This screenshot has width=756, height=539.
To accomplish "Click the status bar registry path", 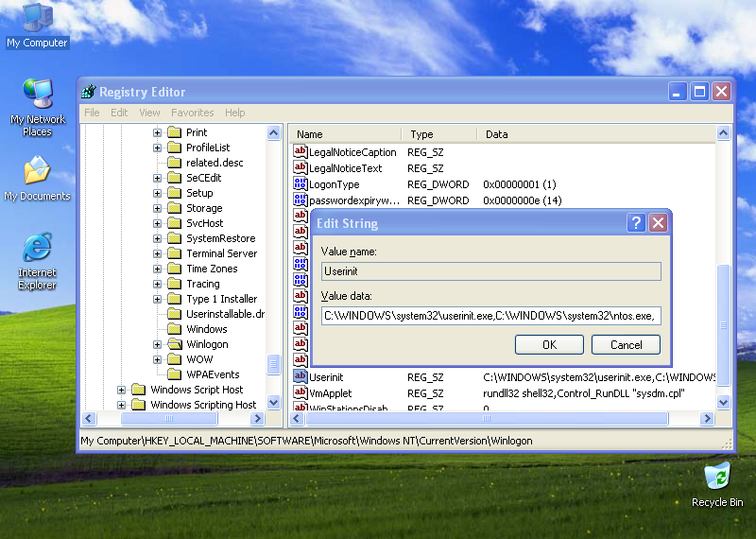I will (306, 441).
